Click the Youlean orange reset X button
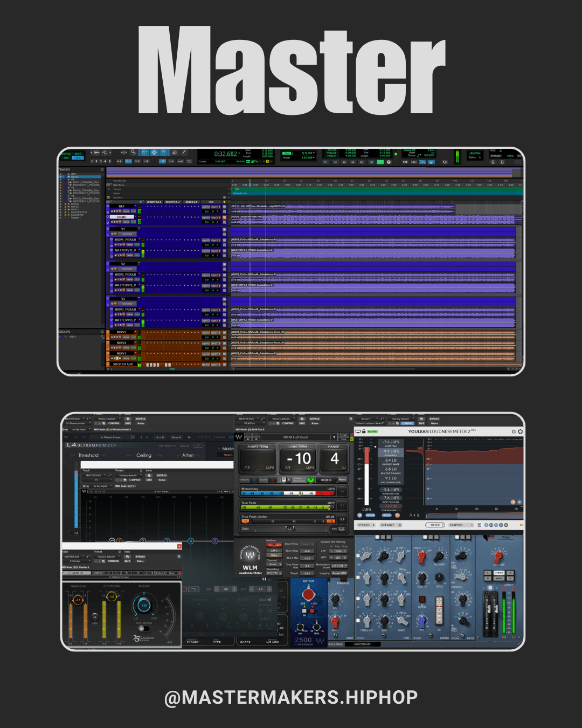 point(397,515)
